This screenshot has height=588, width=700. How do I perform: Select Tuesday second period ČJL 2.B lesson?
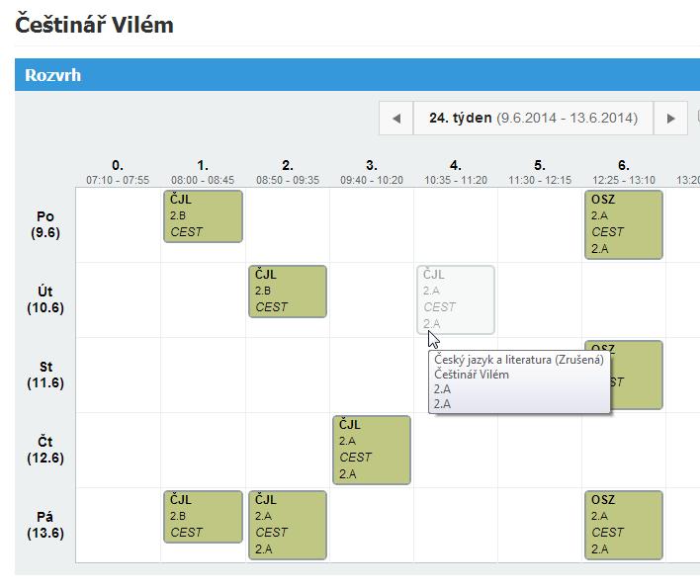287,292
